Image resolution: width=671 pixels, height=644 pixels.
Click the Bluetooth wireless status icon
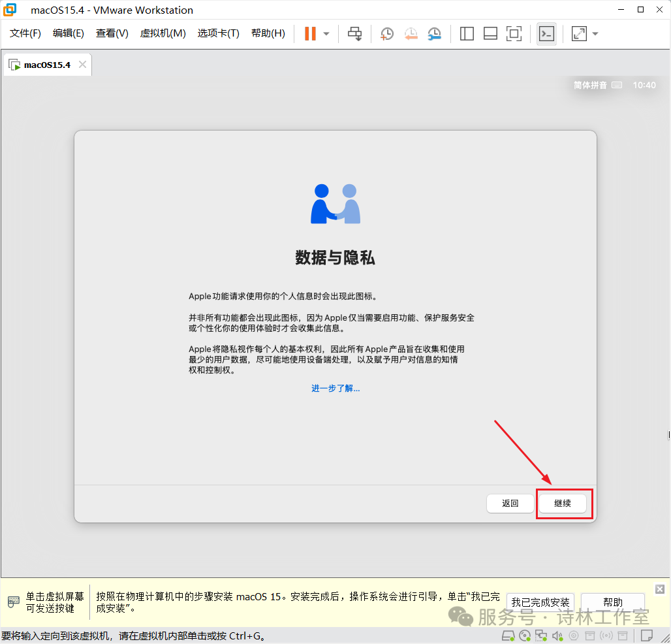click(606, 636)
